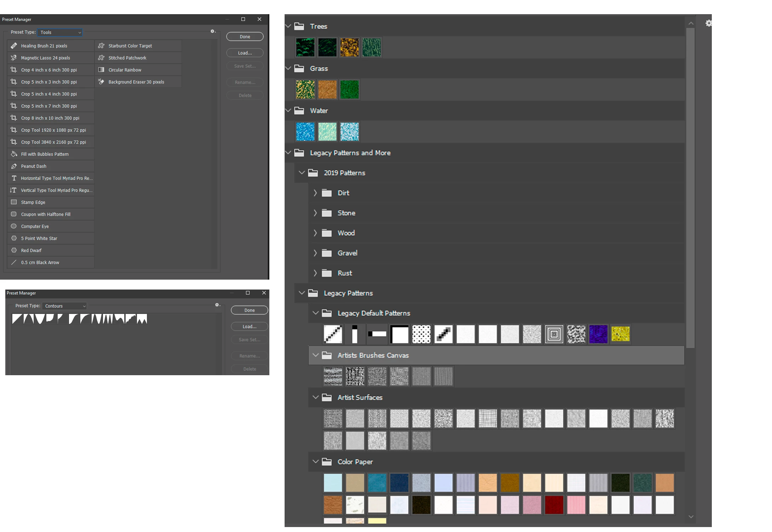Click the Circular Rainbow gradient icon

[x=101, y=70]
